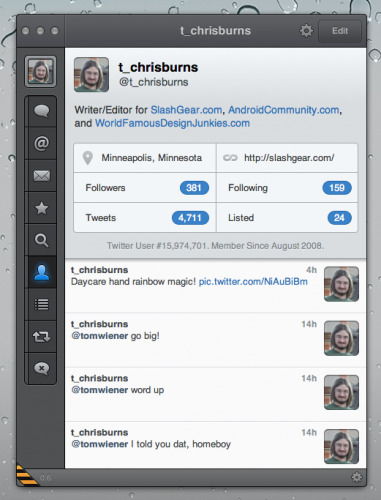Open the blocked conversation bubble icon
The image size is (381, 500).
[41, 368]
